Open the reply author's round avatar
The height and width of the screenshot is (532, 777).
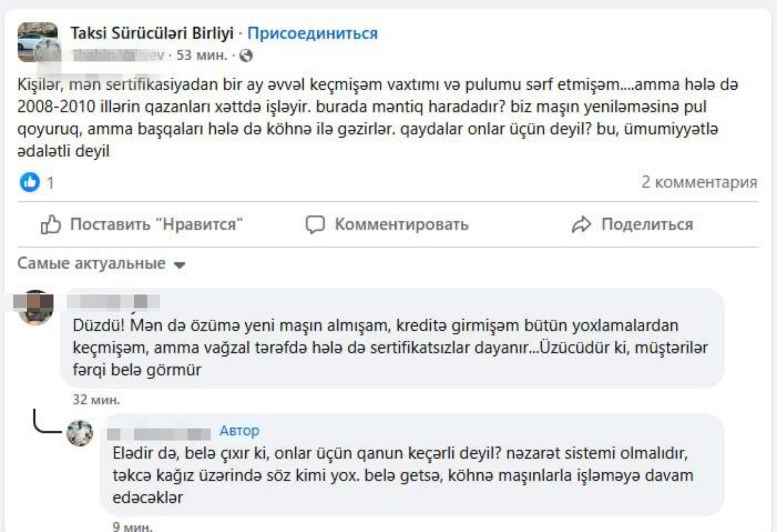point(80,432)
